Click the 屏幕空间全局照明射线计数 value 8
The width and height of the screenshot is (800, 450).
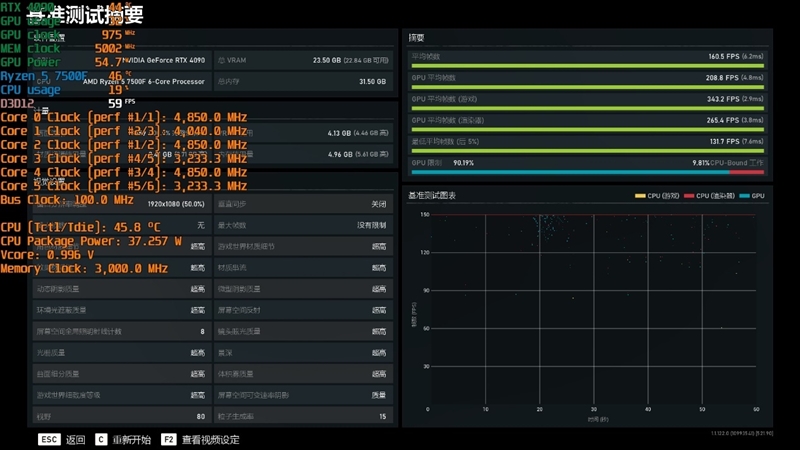pos(203,332)
